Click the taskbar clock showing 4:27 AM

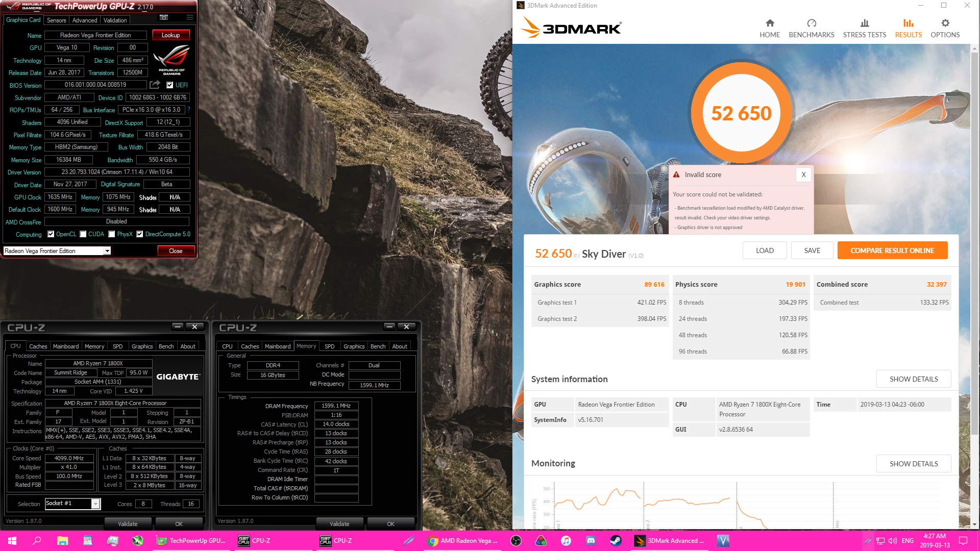point(935,541)
